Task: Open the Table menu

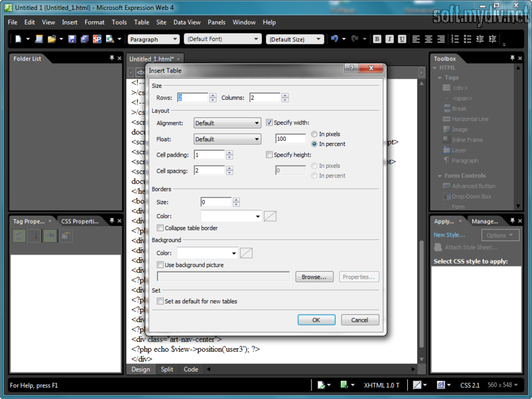Action: [x=141, y=22]
